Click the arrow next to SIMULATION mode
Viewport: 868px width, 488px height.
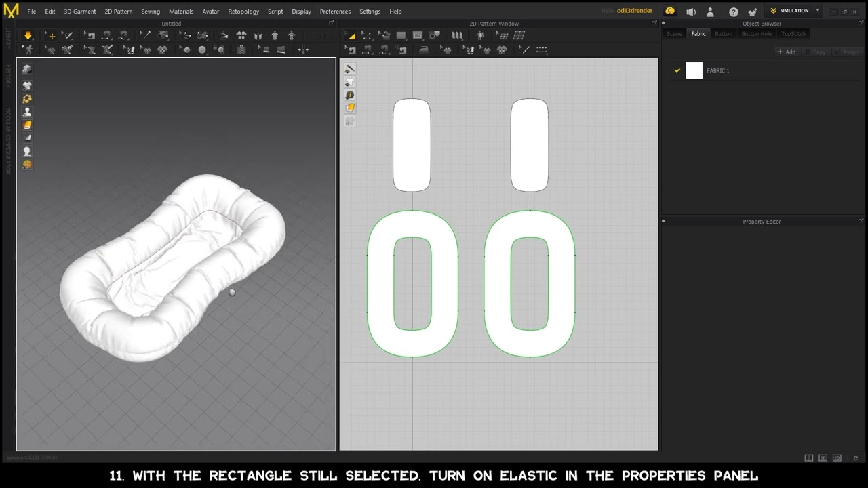818,11
